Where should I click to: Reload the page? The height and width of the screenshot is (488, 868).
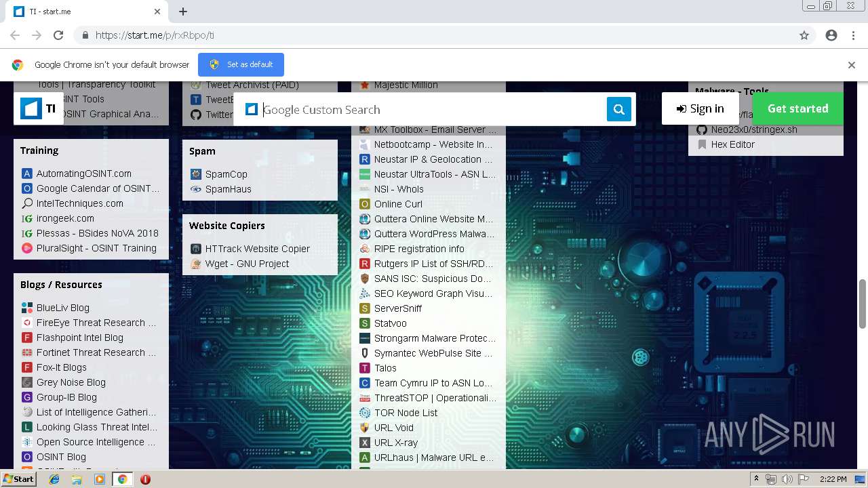pos(58,35)
